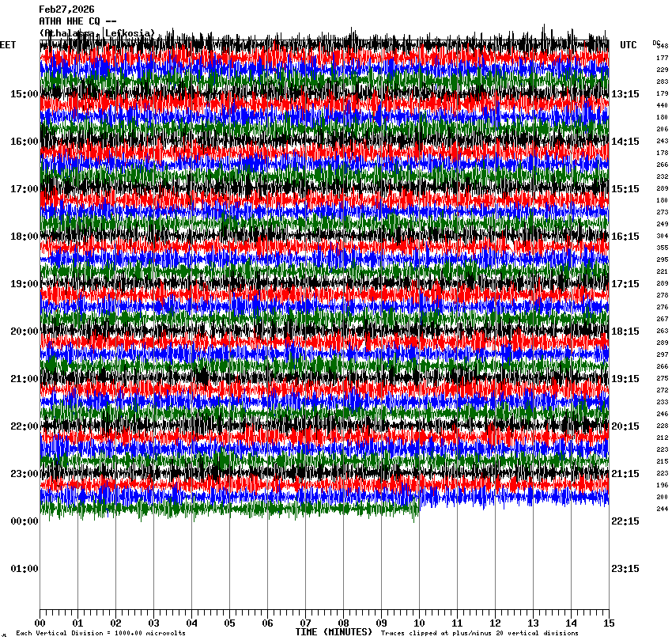Click the DC offset value 355

coord(662,248)
